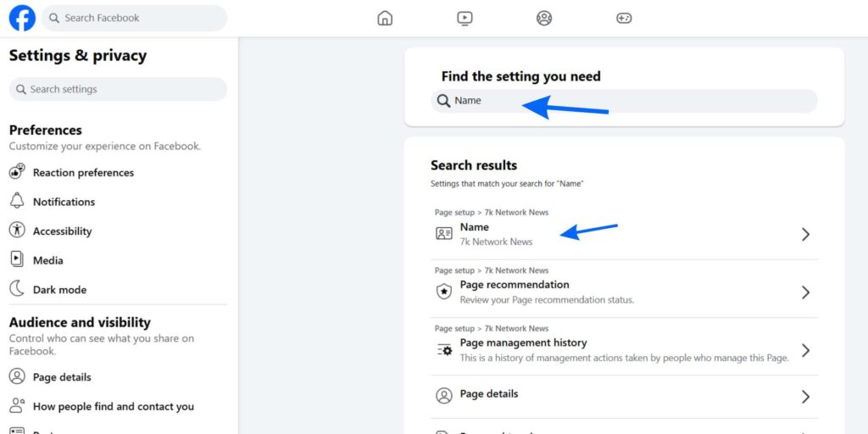Click the Facebook logo icon
The width and height of the screenshot is (868, 434).
(x=22, y=18)
